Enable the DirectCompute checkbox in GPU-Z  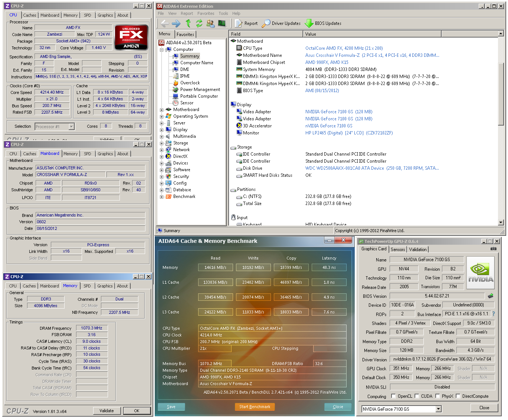(x=458, y=396)
